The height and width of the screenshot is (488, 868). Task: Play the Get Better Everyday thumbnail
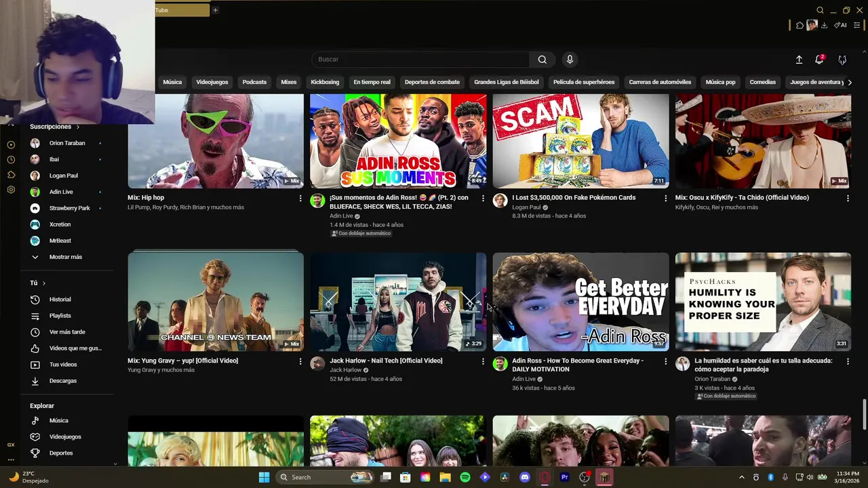click(x=580, y=302)
